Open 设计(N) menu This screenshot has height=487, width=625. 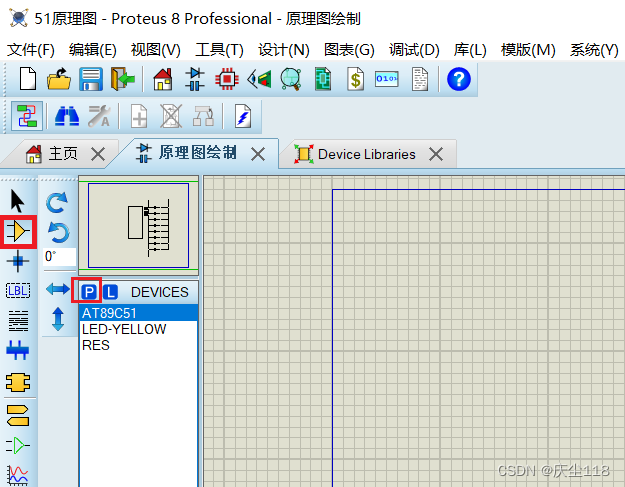pyautogui.click(x=284, y=50)
